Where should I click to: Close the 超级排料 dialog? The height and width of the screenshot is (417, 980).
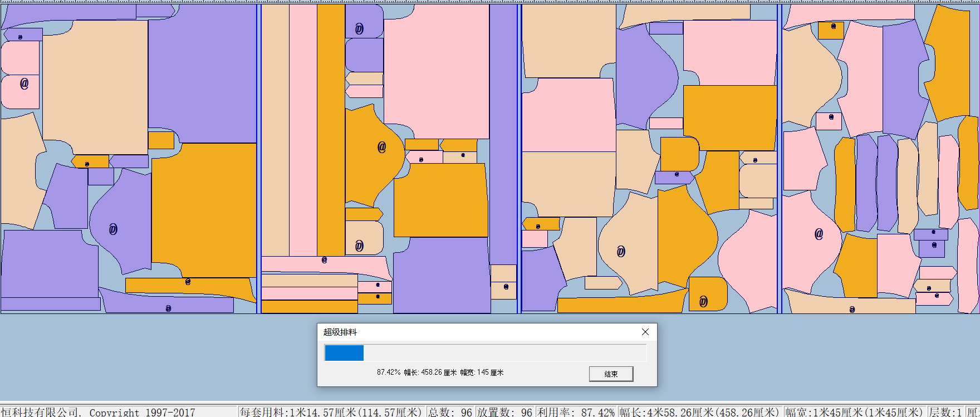pos(645,332)
